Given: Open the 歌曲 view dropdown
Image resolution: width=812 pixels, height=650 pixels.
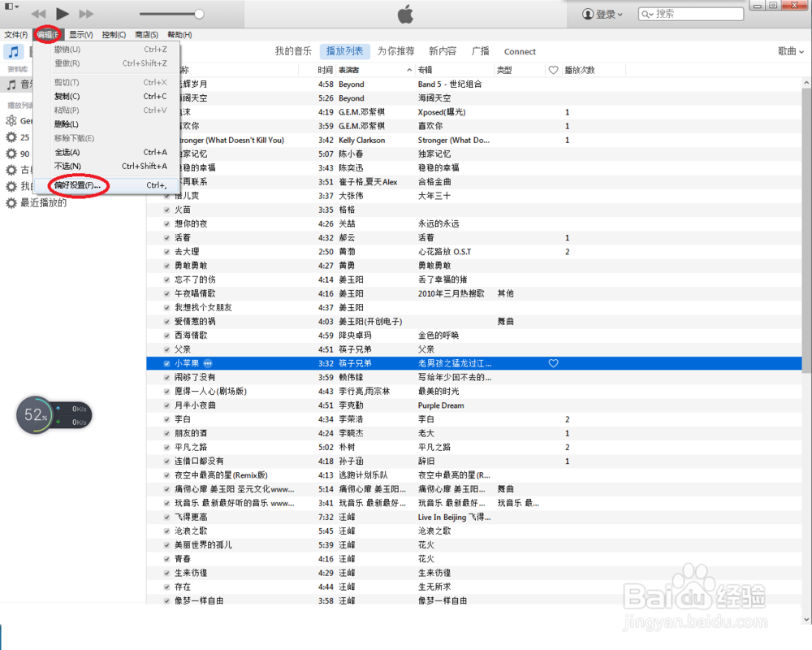Looking at the screenshot, I should pyautogui.click(x=791, y=51).
